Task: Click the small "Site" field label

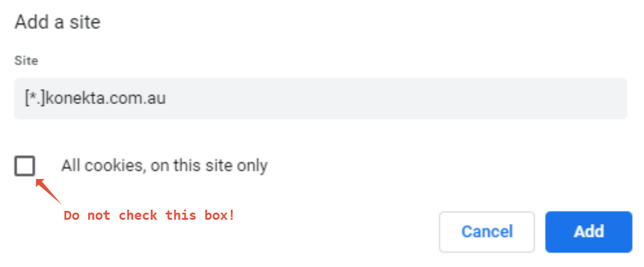Action: click(x=26, y=61)
